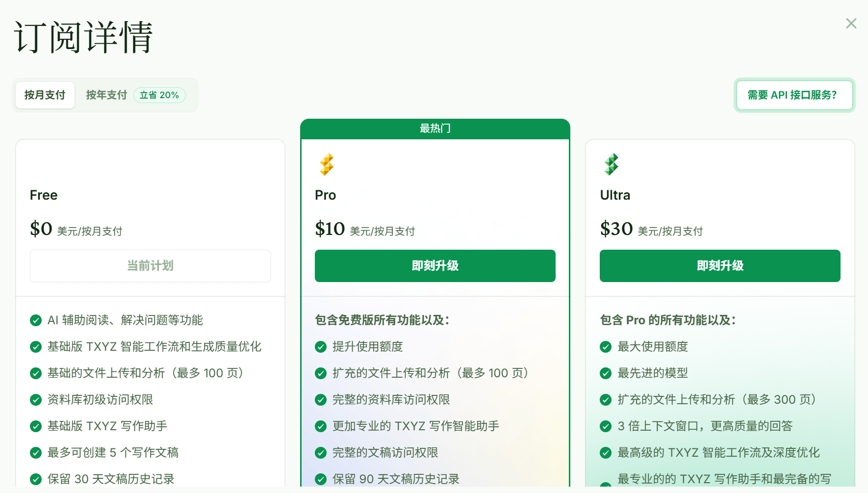Click the 最热门 banner above Pro plan

[434, 129]
